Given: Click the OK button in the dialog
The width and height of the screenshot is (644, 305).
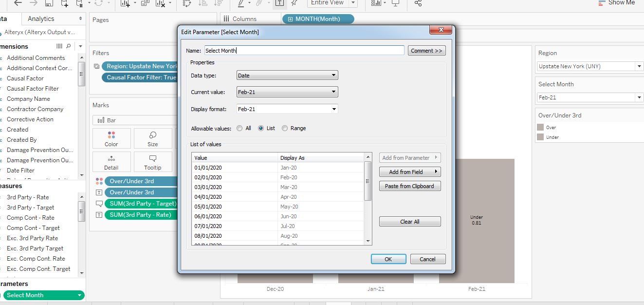Looking at the screenshot, I should (x=388, y=259).
